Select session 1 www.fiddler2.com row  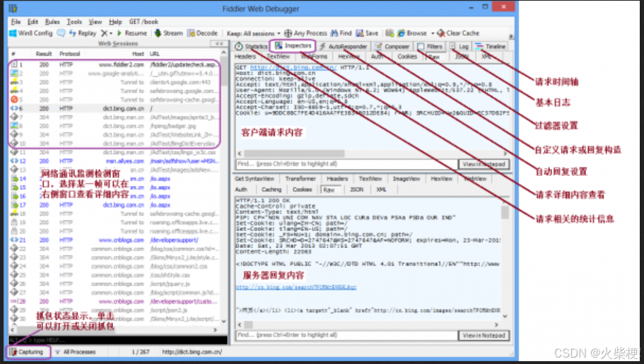(115, 64)
